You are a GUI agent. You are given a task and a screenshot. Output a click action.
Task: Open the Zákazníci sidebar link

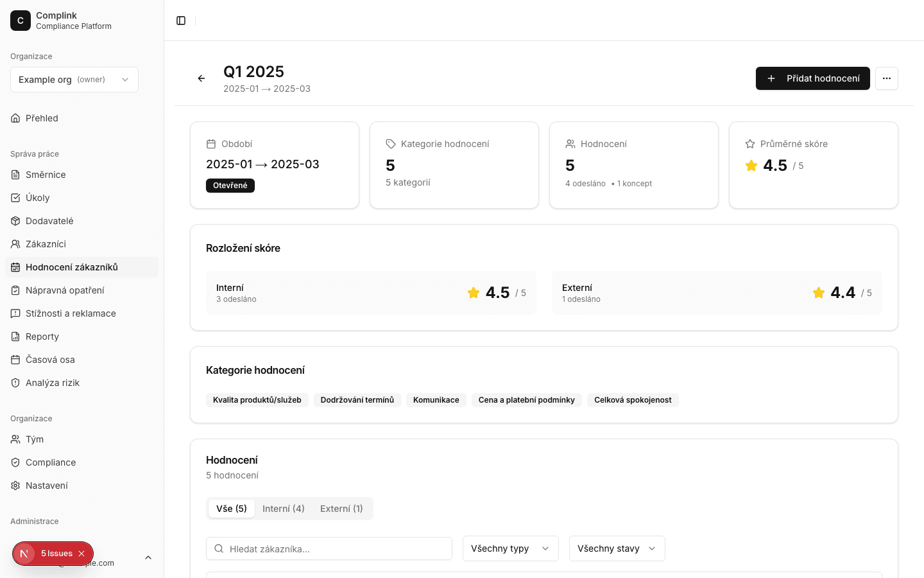(46, 244)
